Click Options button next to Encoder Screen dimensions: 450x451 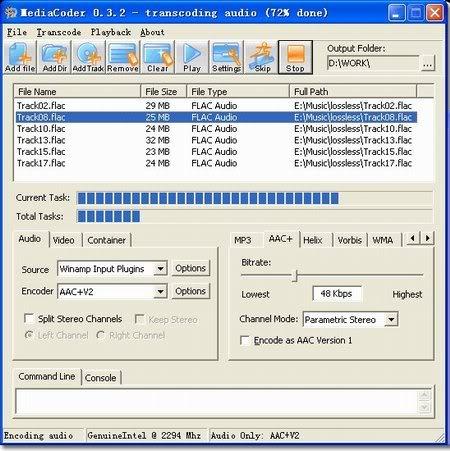coord(191,291)
